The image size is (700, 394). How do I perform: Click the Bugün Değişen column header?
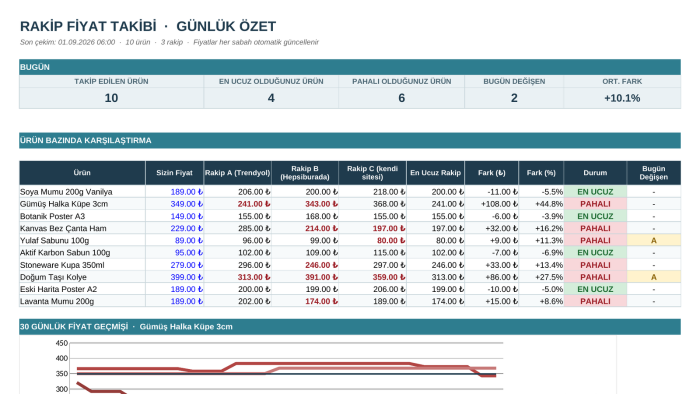654,173
